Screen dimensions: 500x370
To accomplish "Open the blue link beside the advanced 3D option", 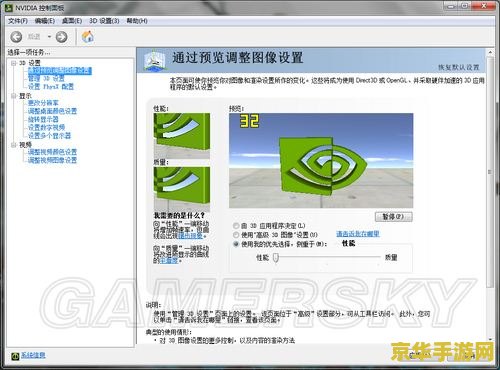I will pyautogui.click(x=358, y=234).
